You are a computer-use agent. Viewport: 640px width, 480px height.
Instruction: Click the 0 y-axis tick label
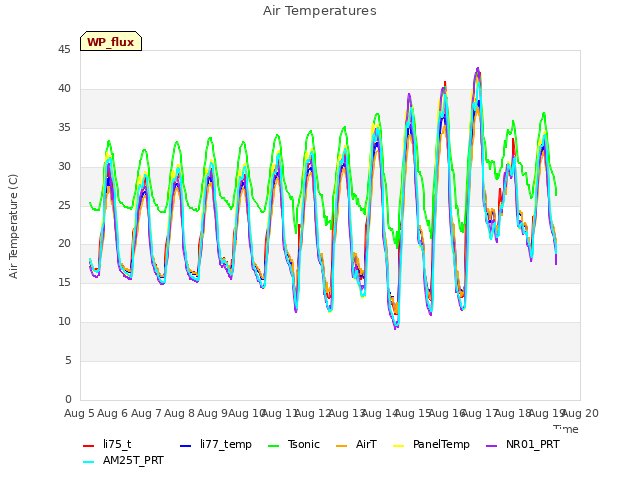click(68, 399)
